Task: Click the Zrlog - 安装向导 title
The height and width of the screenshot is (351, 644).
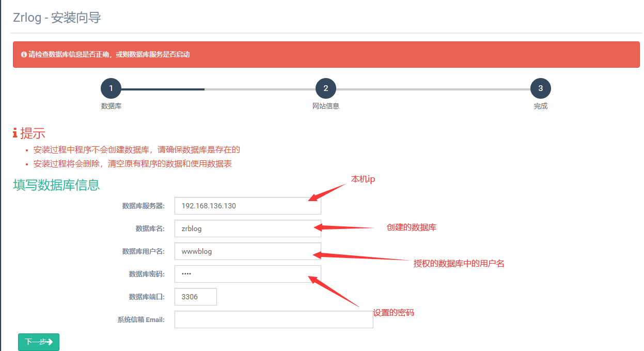Action: click(57, 17)
